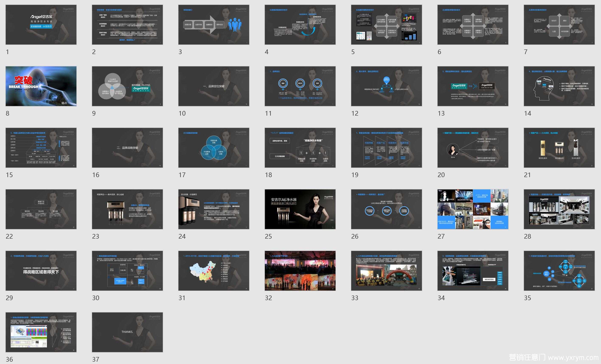Select slide 18 with the 1+1+1 strategy
Screen dimensions: 601x364
click(x=300, y=147)
